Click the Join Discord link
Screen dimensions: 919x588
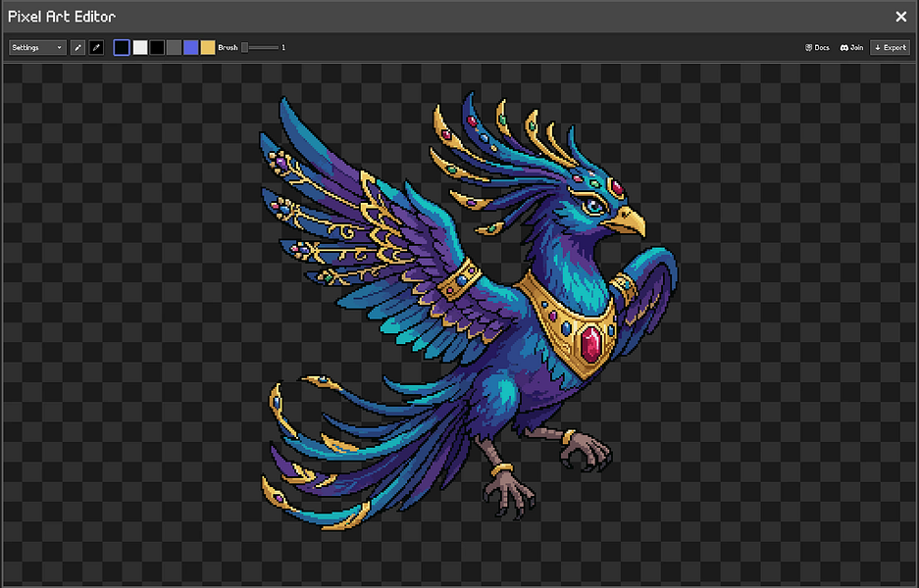pyautogui.click(x=851, y=47)
